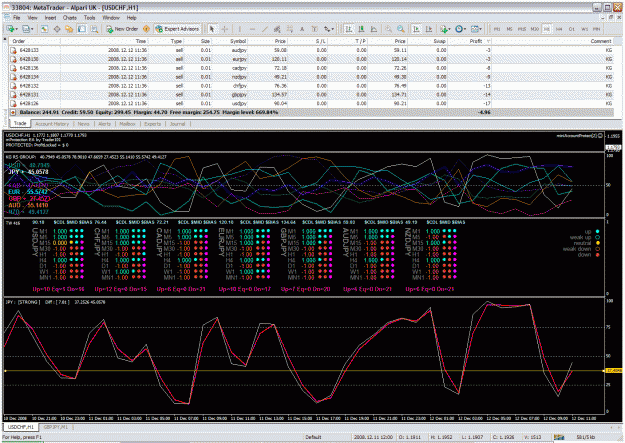Switch to the Experts terminal tab

pos(152,124)
